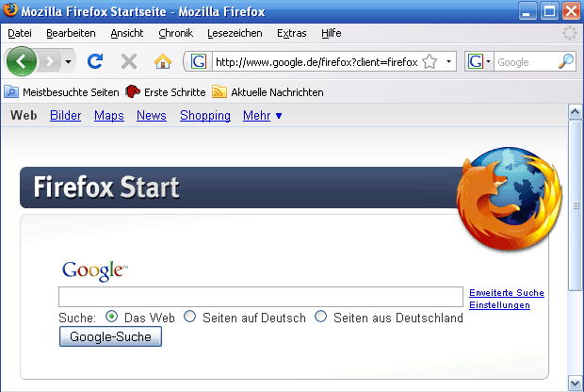Open the back/forward history dropdown arrow
584x392 pixels.
68,61
